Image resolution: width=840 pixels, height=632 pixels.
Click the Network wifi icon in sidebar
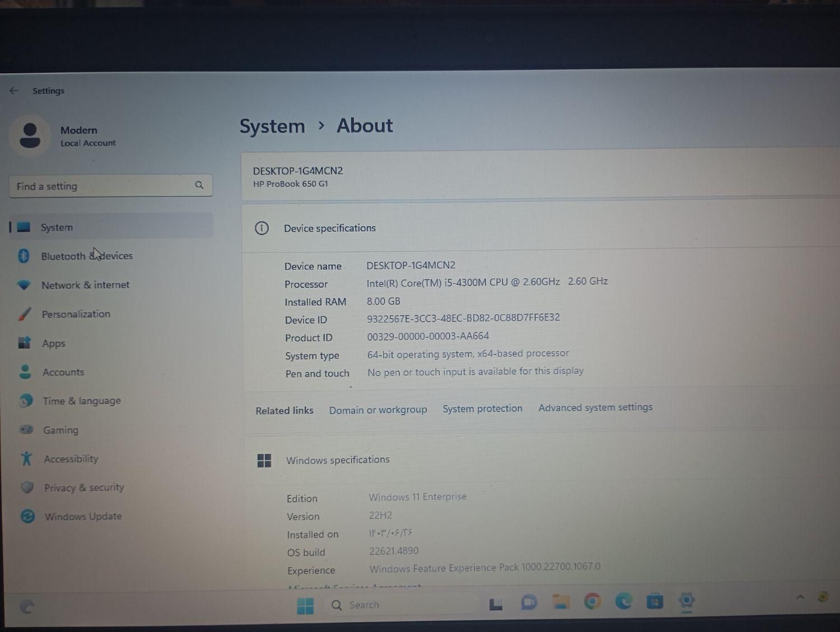[x=24, y=285]
